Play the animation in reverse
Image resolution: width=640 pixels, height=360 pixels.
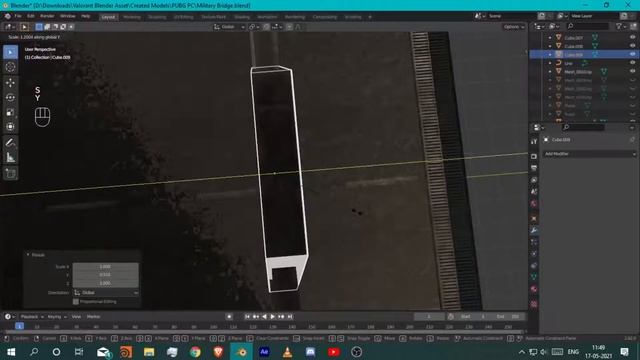tap(264, 316)
